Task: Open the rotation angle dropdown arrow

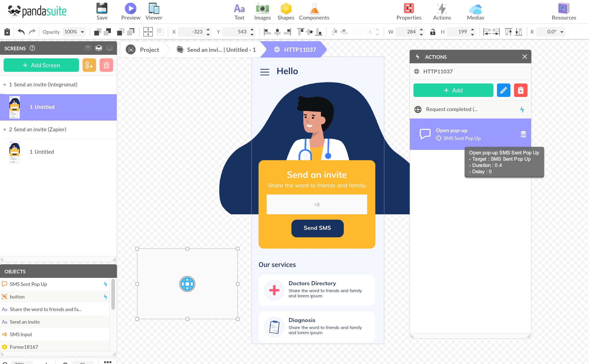Action: [562, 32]
